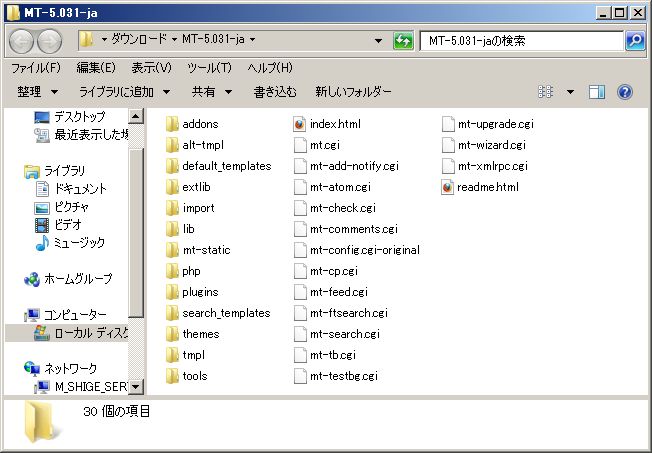Click the 新しいフォルダー button

pos(353,92)
